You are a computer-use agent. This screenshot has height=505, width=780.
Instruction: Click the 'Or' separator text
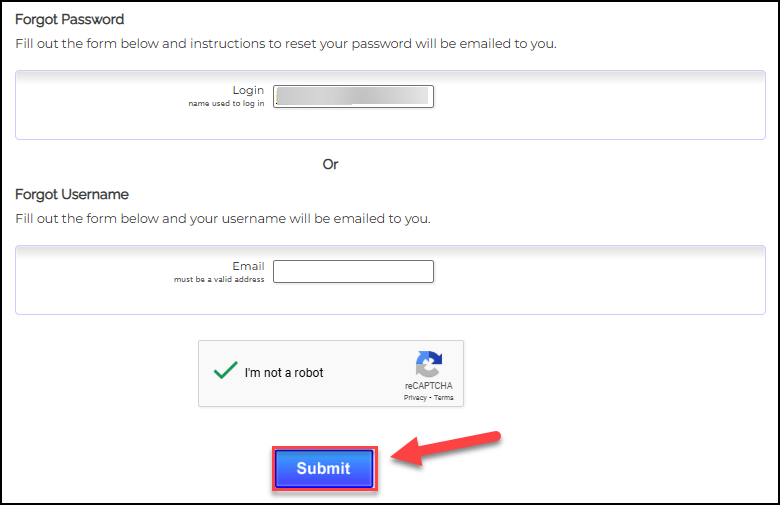331,164
